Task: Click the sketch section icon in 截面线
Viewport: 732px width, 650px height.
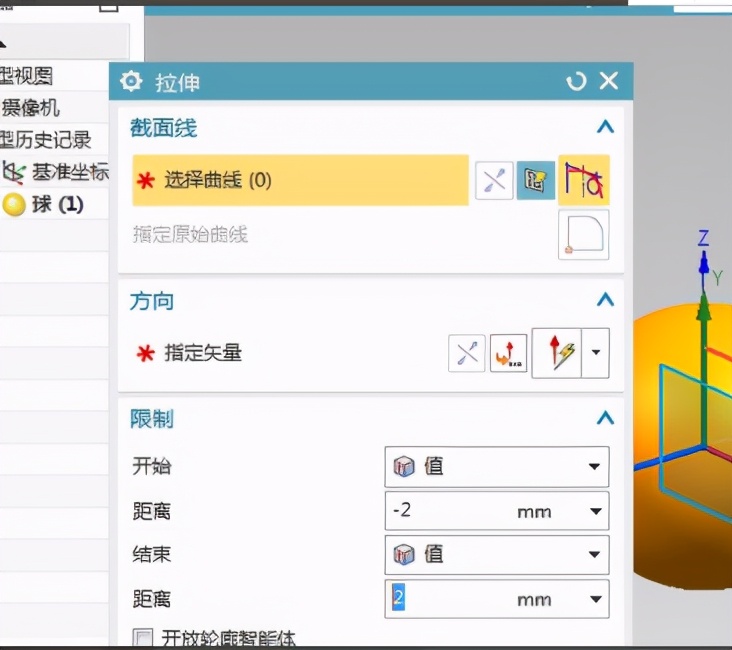Action: pos(536,180)
